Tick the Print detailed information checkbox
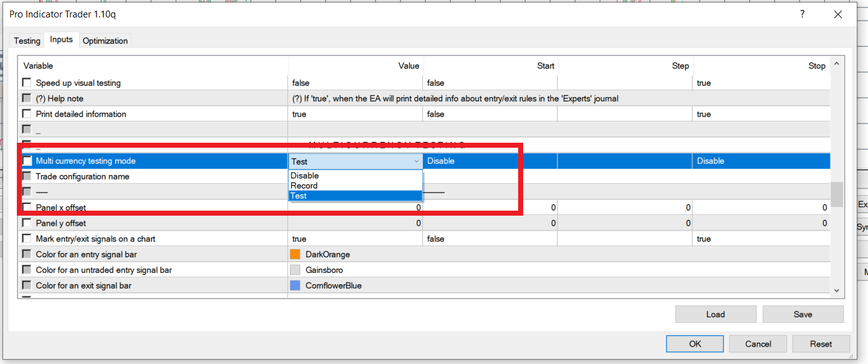This screenshot has width=868, height=364. point(27,114)
